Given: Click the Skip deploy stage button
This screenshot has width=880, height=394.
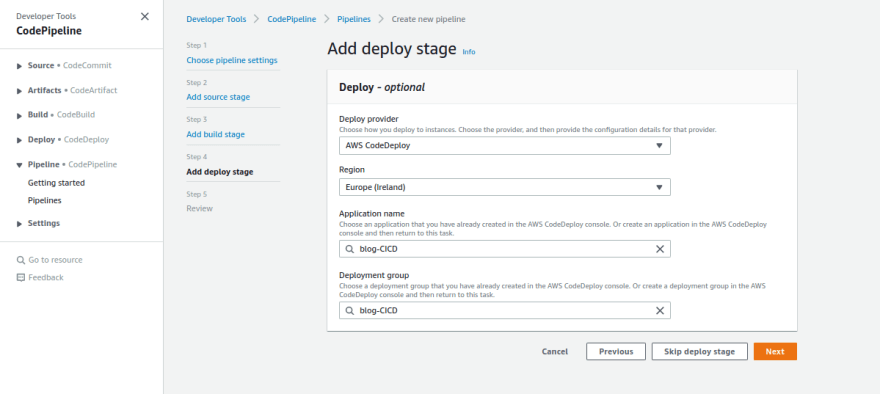Looking at the screenshot, I should pos(699,351).
